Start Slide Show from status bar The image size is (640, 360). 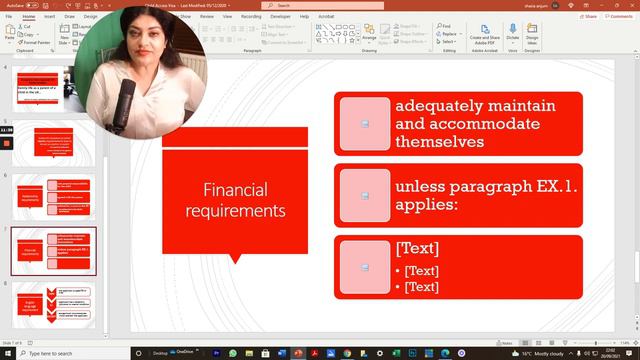[x=565, y=343]
